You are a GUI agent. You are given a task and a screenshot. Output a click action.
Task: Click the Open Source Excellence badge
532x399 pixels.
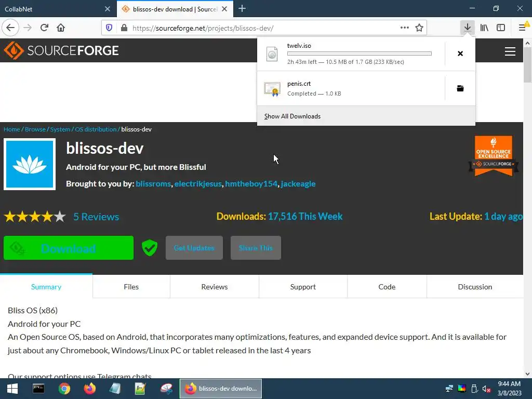(494, 156)
